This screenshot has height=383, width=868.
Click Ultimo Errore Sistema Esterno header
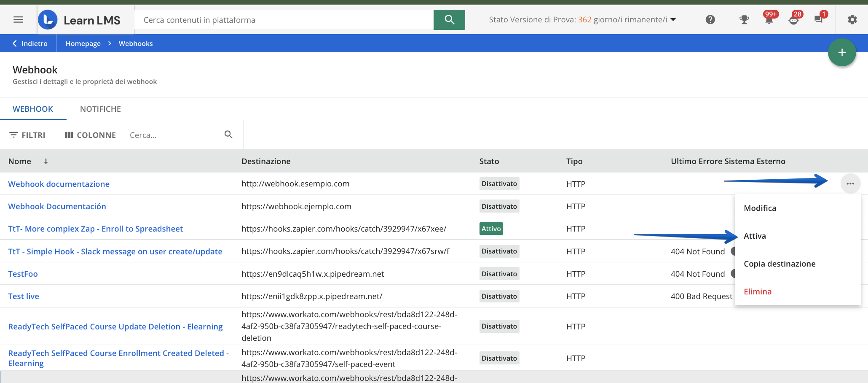(728, 161)
